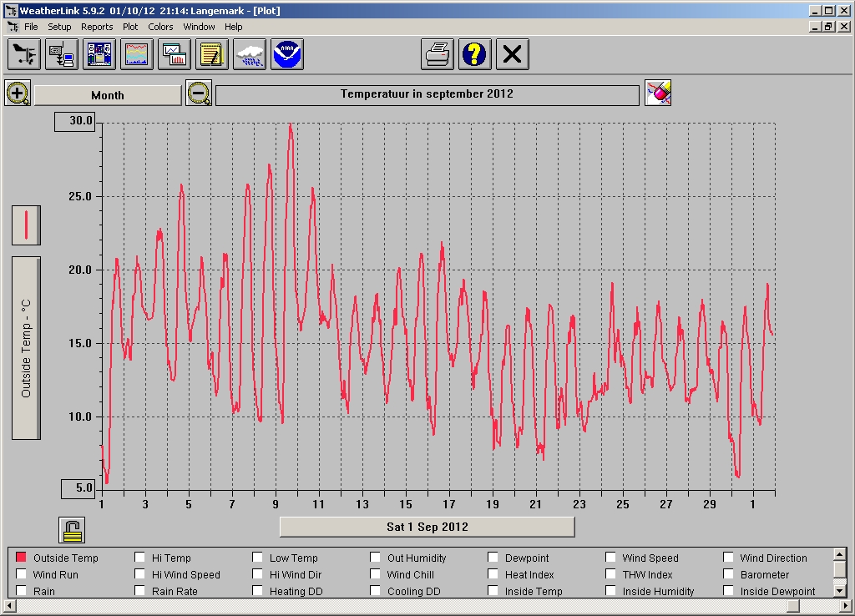Restore the inner Plot child window
Image resolution: width=855 pixels, height=616 pixels.
tap(829, 27)
